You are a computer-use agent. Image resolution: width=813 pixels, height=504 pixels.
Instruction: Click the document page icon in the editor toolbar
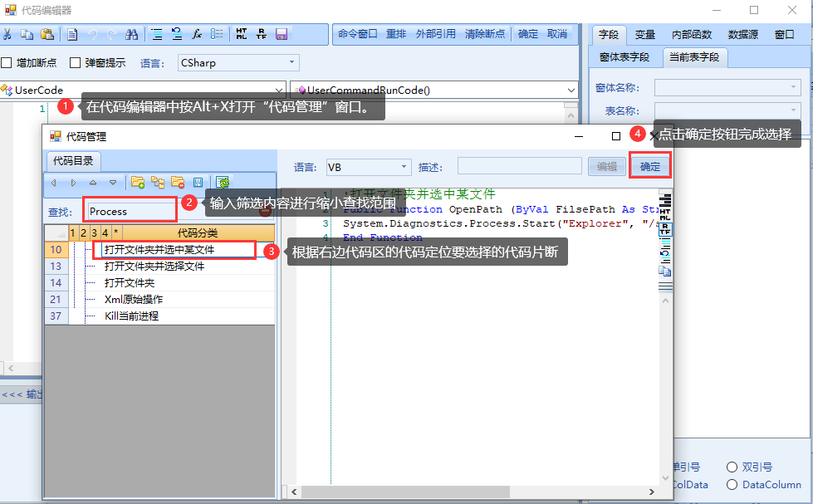[x=72, y=34]
